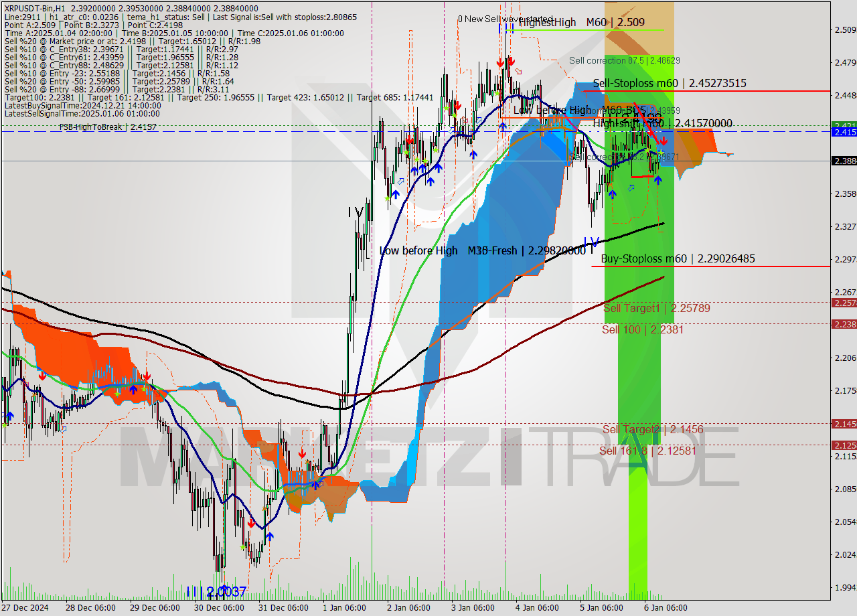Click the current price tag 2.388
The image size is (857, 616).
tap(844, 161)
